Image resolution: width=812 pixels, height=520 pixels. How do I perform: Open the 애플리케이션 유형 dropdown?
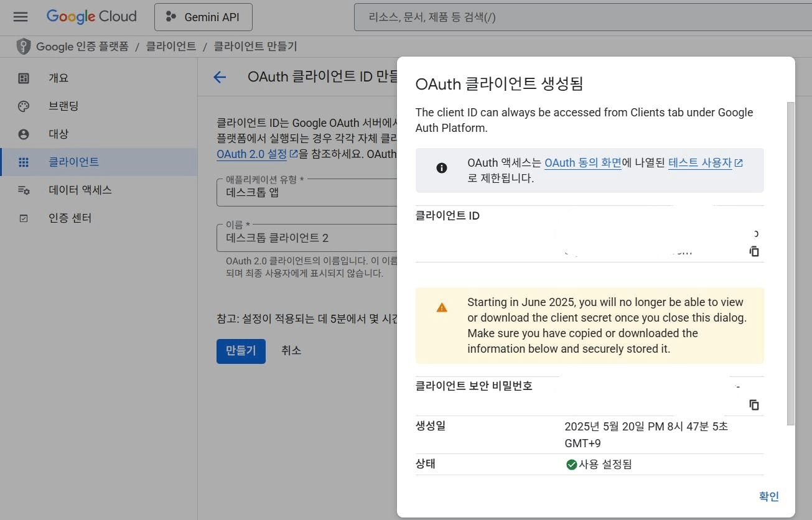(x=307, y=192)
